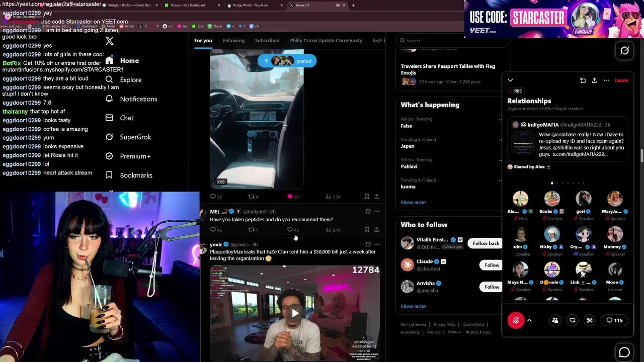Open the space reactions heart icon
Image resolution: width=644 pixels, height=362 pixels.
point(572,320)
